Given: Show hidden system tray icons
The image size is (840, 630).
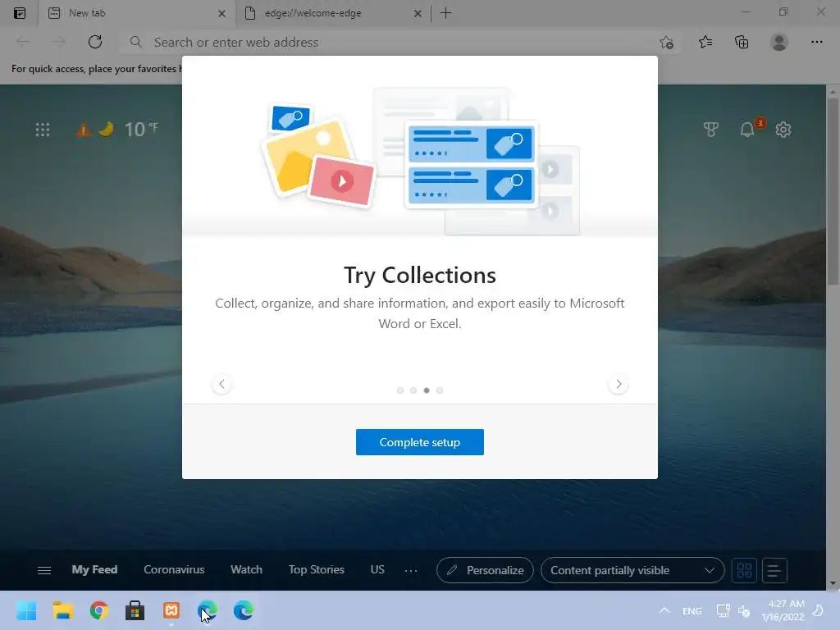Looking at the screenshot, I should pyautogui.click(x=664, y=610).
